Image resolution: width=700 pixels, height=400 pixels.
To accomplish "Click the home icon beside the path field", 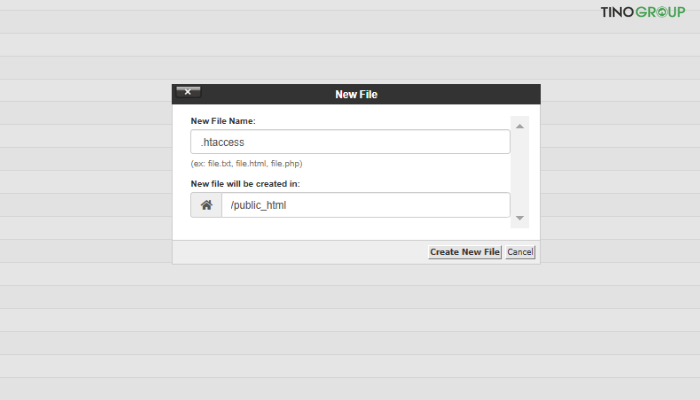I will point(206,205).
